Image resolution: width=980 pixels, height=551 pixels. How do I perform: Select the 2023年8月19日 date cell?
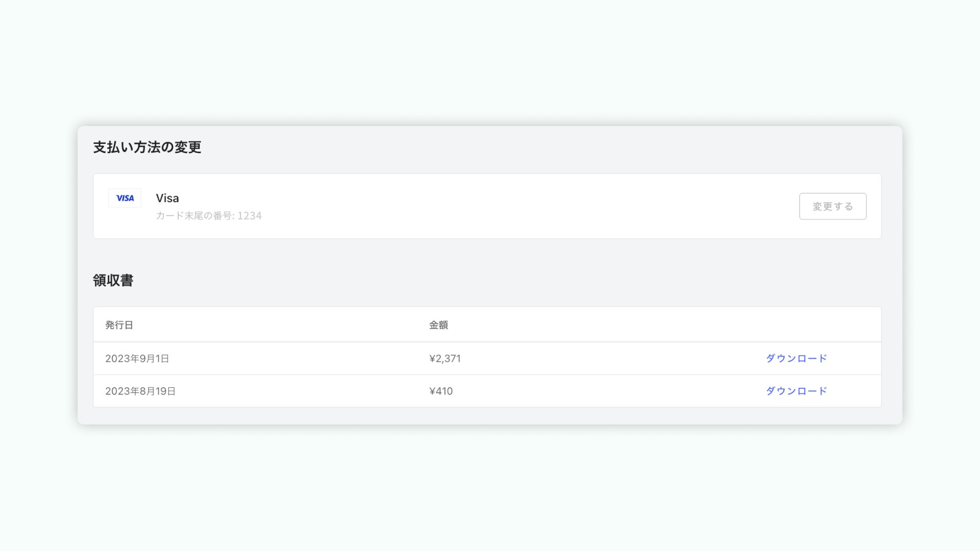coord(140,391)
